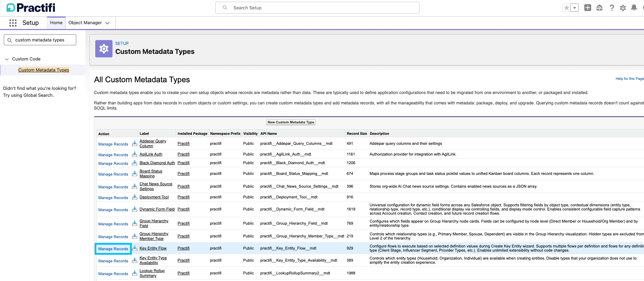Viewport: 644px width, 281px height.
Task: Open the Key Entity Flow label link
Action: pyautogui.click(x=153, y=248)
